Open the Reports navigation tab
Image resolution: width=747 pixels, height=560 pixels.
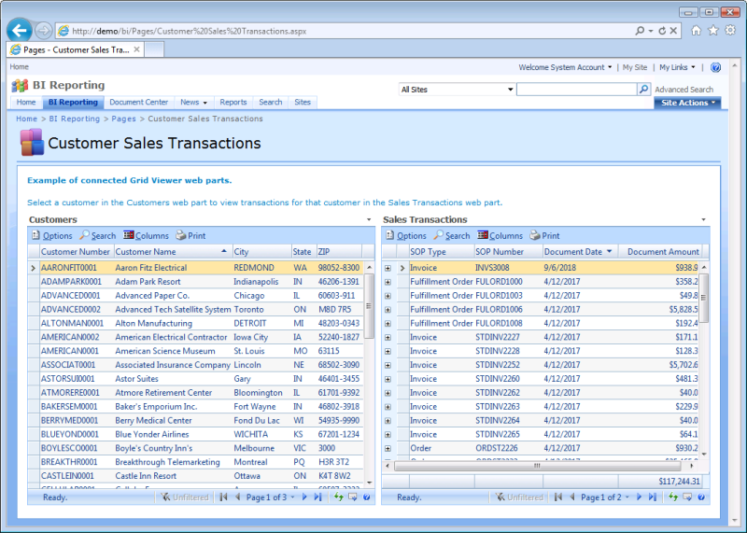coord(233,103)
